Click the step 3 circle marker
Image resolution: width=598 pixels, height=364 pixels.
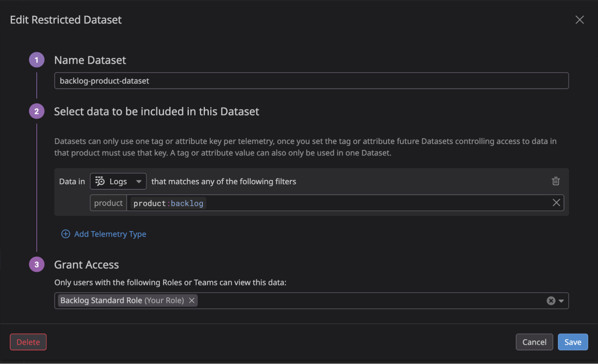[x=37, y=265]
